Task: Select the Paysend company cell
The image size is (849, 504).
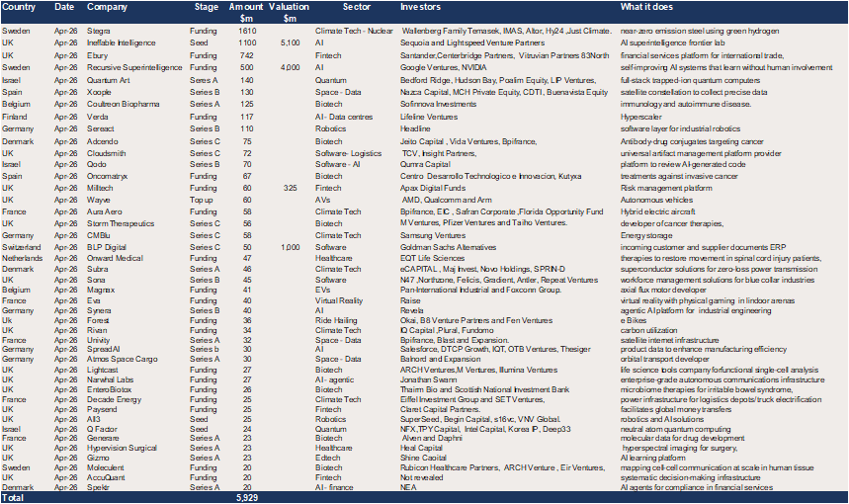Action: 102,409
